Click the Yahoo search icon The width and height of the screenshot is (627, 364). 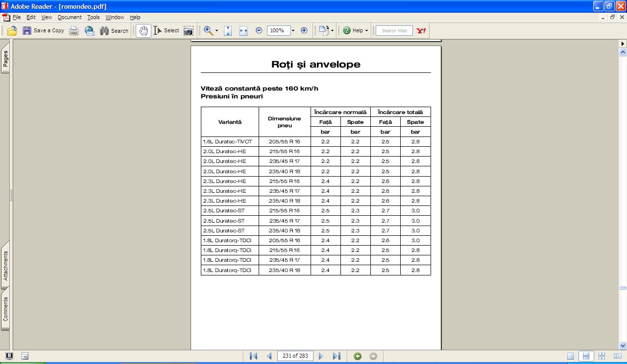(x=421, y=30)
